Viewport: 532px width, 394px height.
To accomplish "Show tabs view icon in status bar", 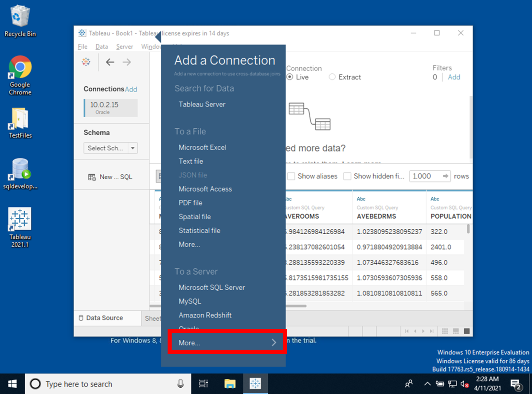I will (466, 331).
